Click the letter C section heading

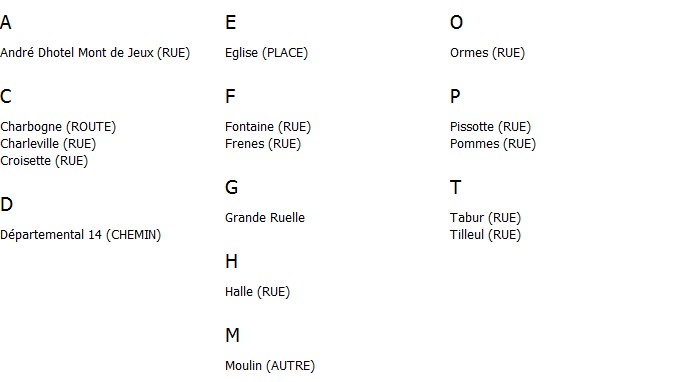[6, 96]
